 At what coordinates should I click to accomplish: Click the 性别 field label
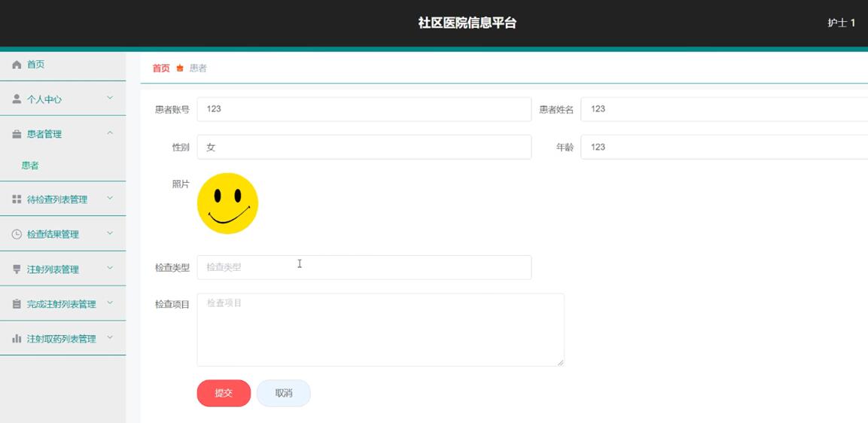click(181, 148)
